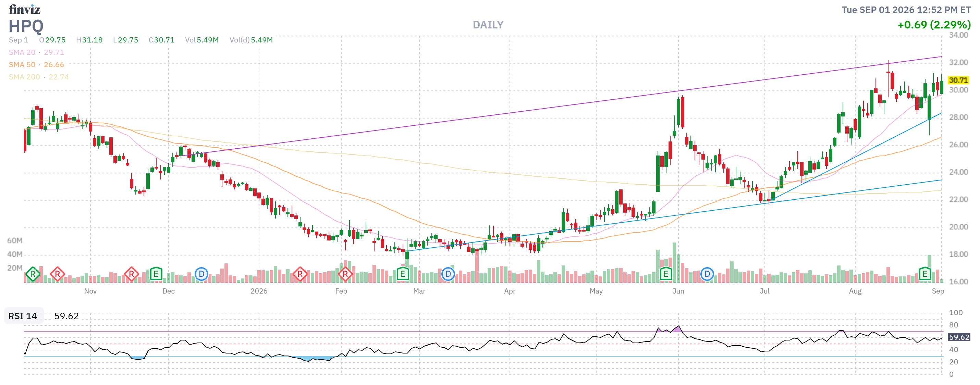Click the Mar label on the time axis
This screenshot has height=385, width=980.
click(419, 291)
